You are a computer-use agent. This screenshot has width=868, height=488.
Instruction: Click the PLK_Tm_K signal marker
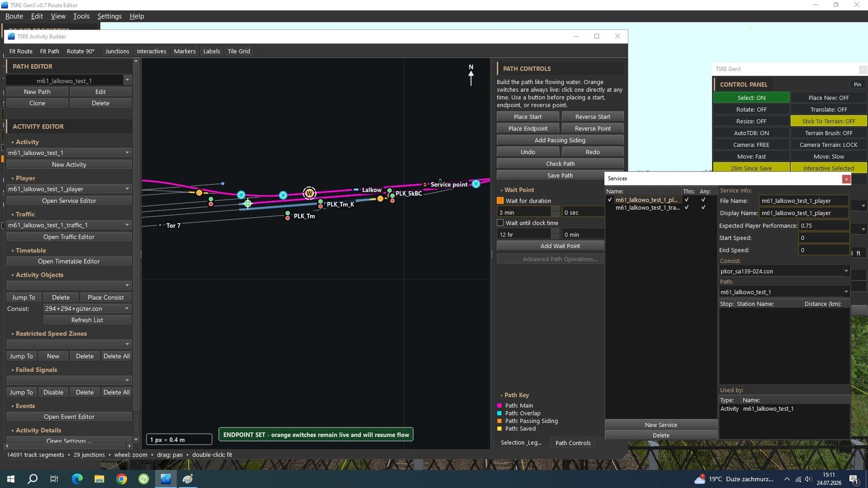click(x=320, y=204)
